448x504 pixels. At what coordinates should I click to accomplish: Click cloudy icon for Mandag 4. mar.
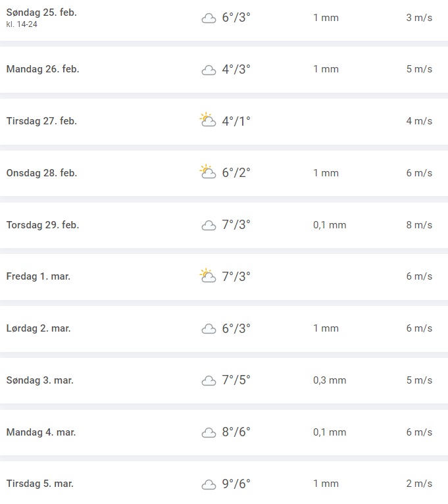(x=209, y=433)
